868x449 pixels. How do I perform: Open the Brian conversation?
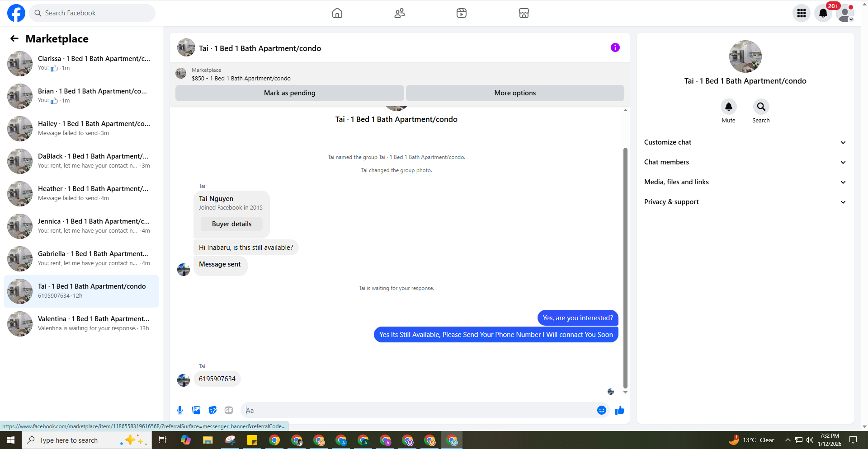[81, 96]
